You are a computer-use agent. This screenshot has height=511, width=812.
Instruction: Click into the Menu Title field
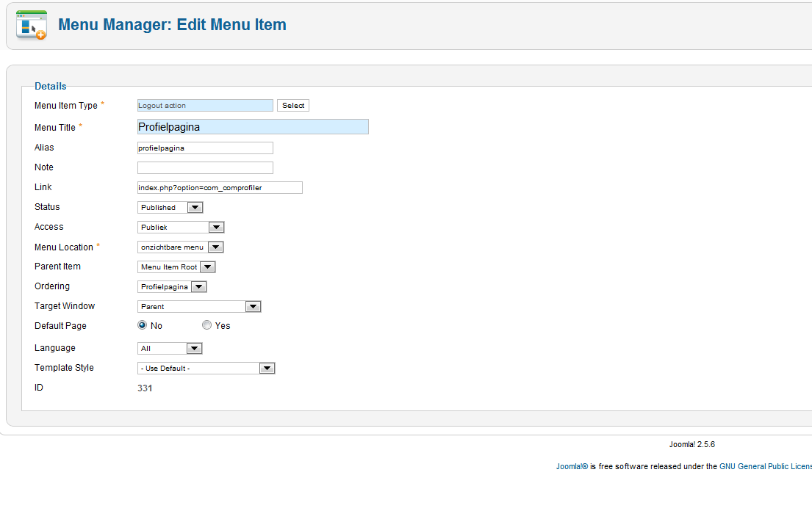253,127
